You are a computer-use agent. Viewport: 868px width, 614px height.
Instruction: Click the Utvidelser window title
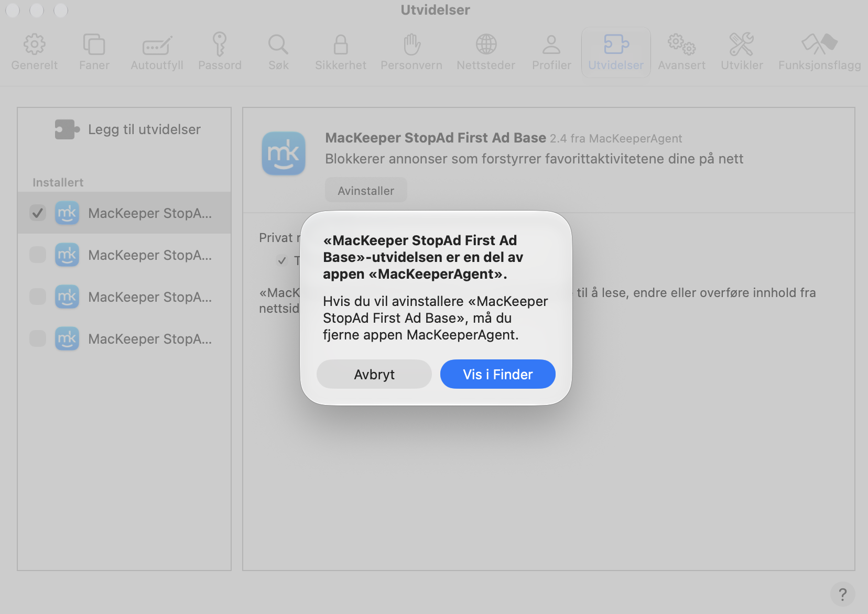pos(435,10)
